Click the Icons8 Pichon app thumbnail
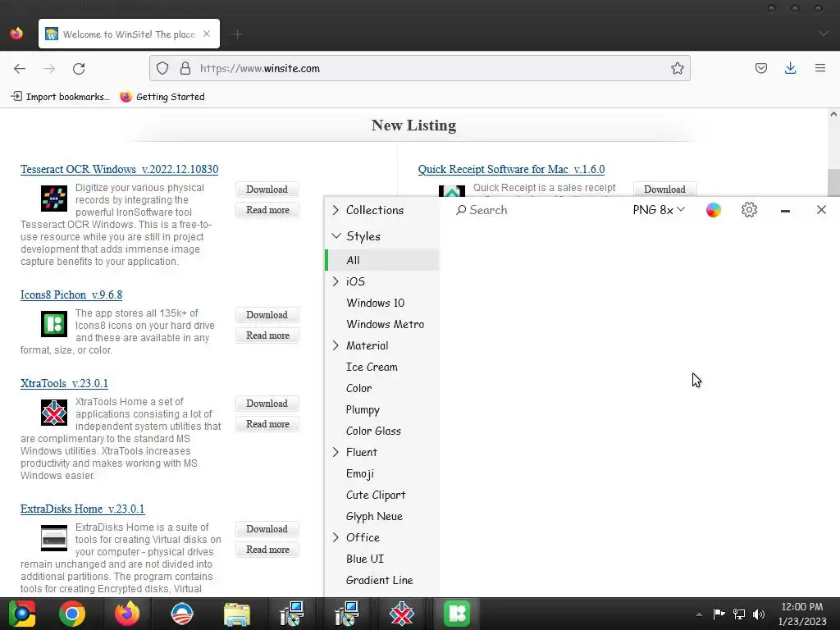This screenshot has height=630, width=840. pos(54,323)
